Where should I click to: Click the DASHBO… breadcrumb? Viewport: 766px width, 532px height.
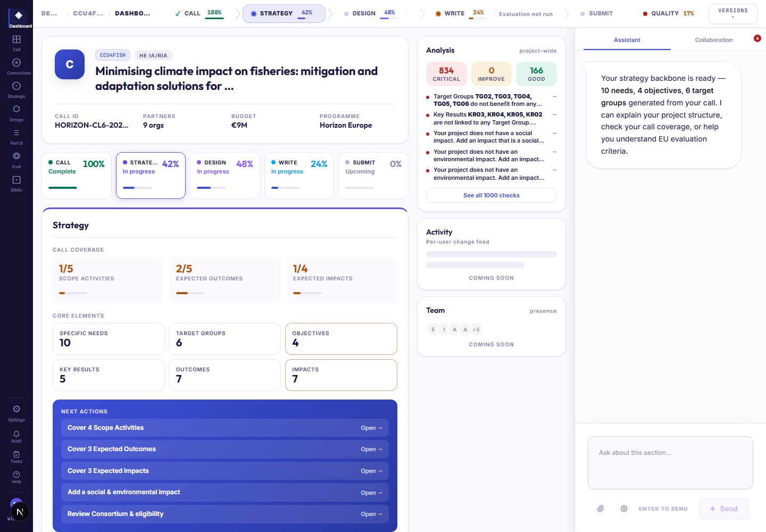(x=132, y=13)
